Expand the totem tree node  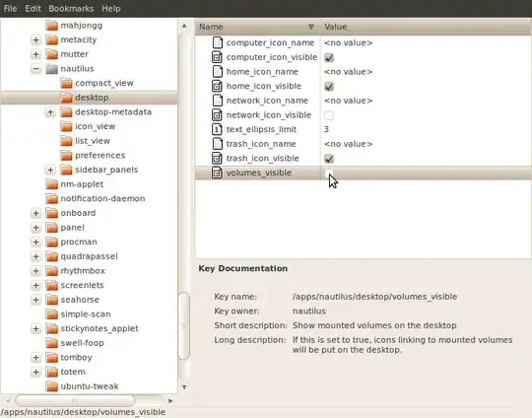(36, 372)
